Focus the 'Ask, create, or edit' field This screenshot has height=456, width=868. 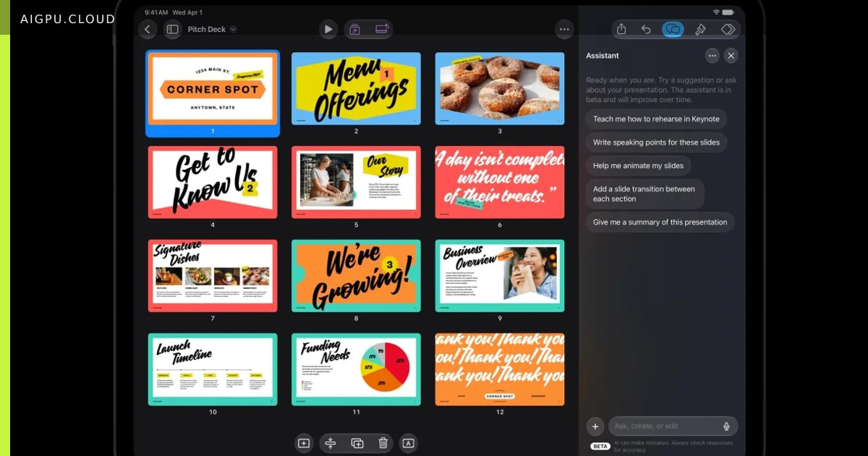coord(673,426)
